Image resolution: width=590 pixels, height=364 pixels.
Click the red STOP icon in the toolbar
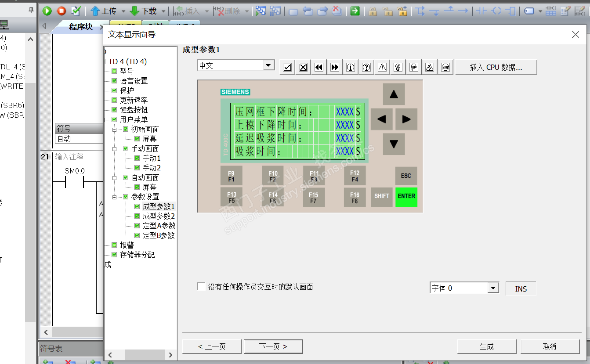coord(62,11)
